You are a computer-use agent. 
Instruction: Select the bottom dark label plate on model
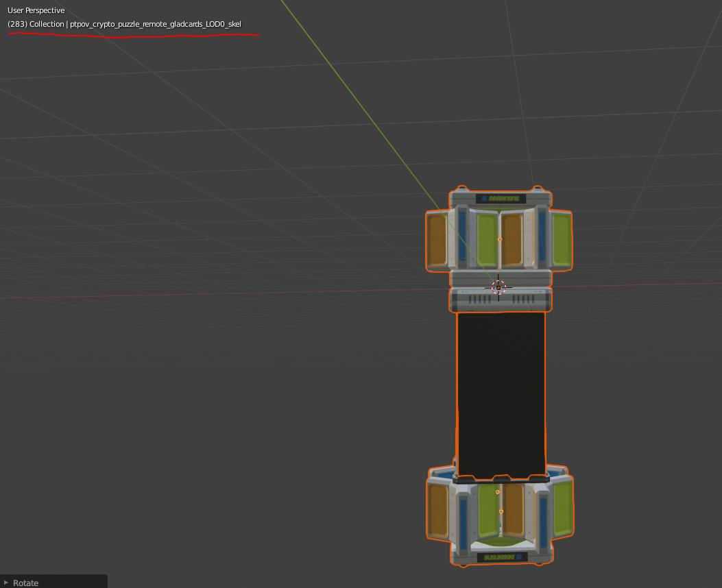click(x=501, y=557)
